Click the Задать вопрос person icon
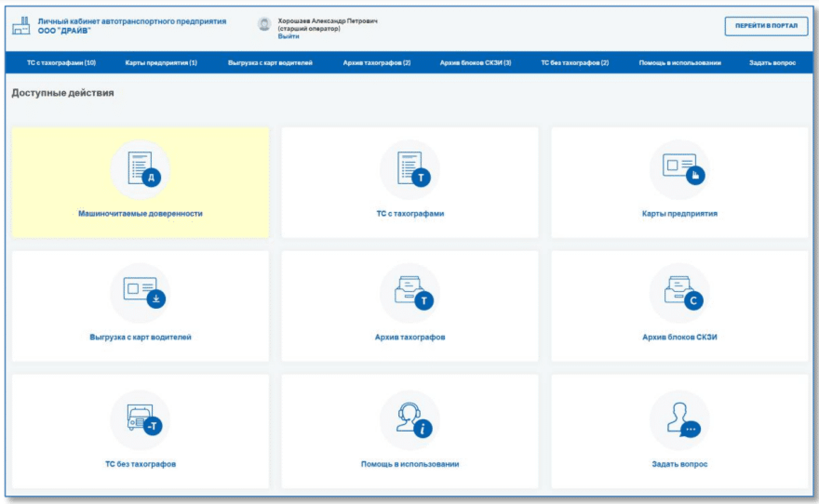 coord(680,420)
